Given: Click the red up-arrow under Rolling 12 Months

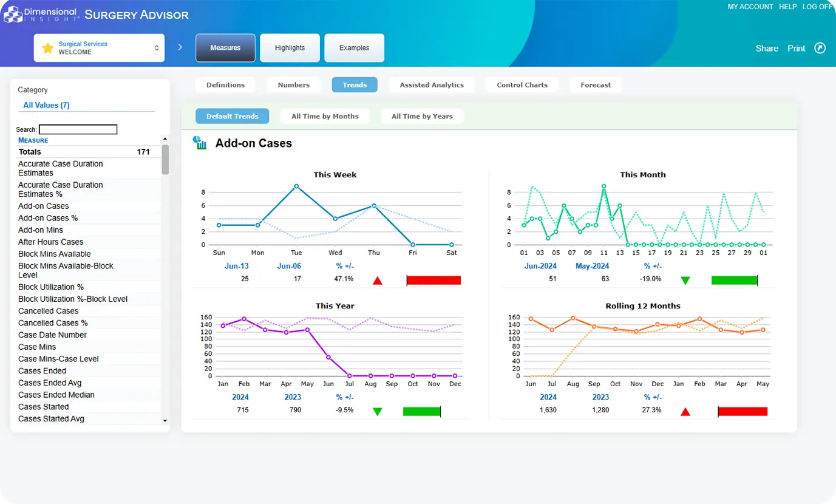Looking at the screenshot, I should pos(685,411).
